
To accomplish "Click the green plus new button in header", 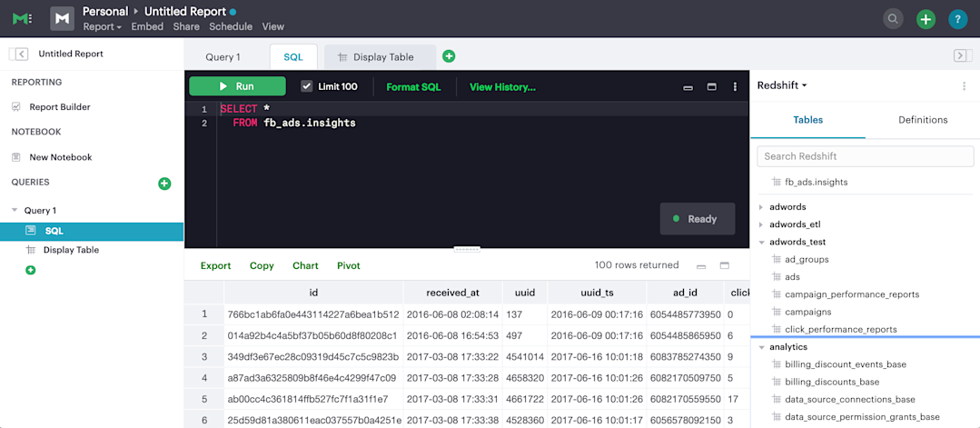I will 926,19.
